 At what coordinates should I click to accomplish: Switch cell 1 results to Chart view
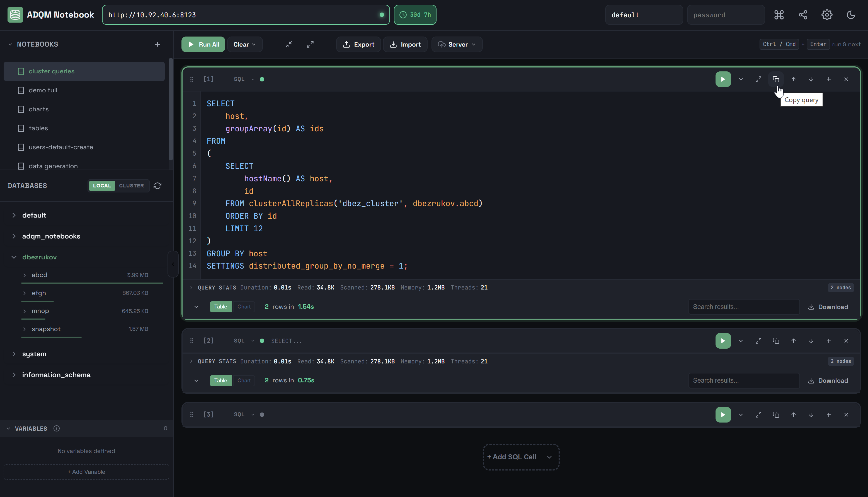pyautogui.click(x=244, y=307)
